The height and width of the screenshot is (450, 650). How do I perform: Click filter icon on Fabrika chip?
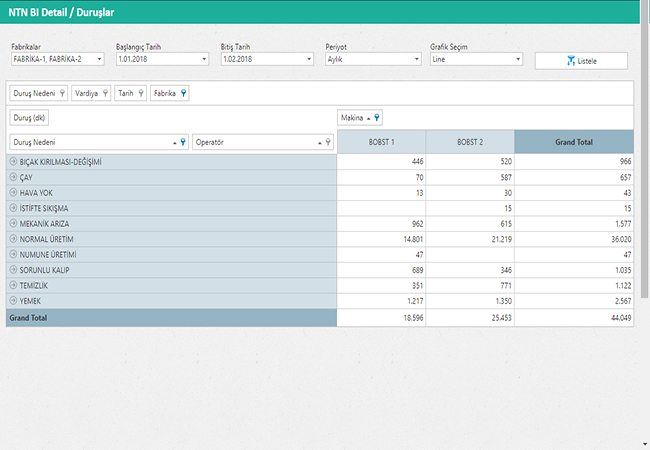coord(184,93)
